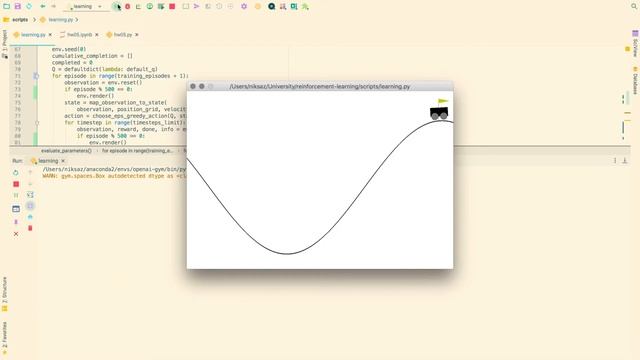
Task: Click the red Debug bug icon
Action: tap(128, 7)
